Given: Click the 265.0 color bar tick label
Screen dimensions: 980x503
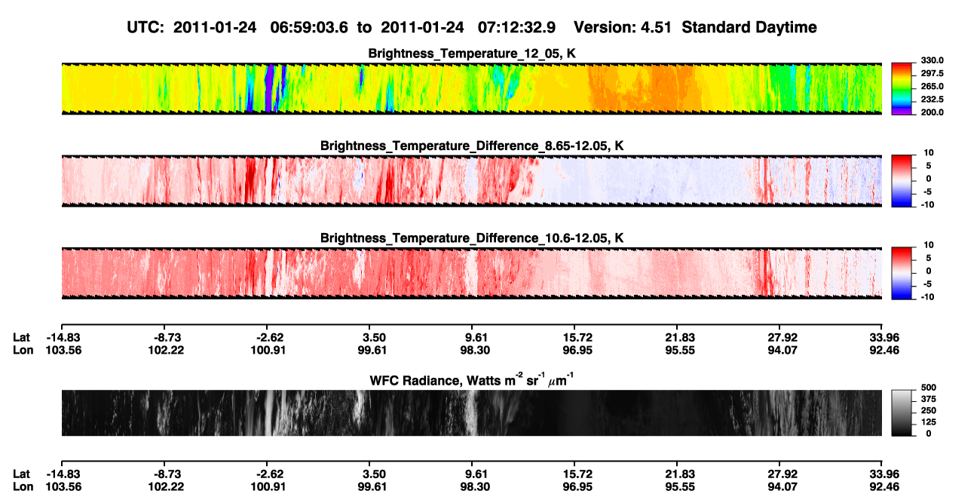Looking at the screenshot, I should click(x=933, y=86).
